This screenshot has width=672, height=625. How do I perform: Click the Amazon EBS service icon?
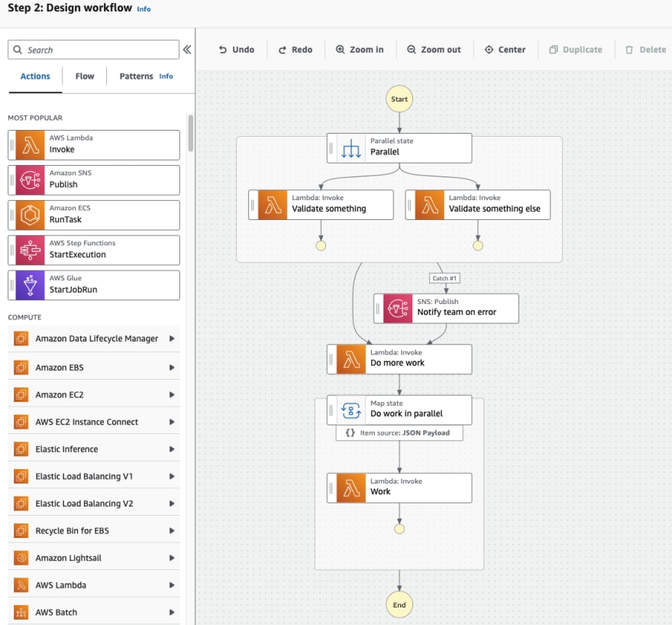[21, 368]
